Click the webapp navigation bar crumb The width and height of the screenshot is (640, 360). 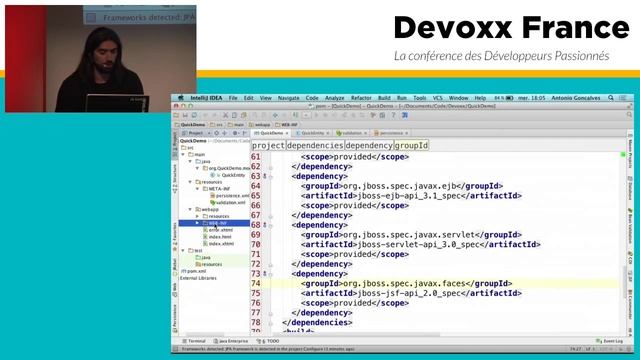(x=260, y=124)
